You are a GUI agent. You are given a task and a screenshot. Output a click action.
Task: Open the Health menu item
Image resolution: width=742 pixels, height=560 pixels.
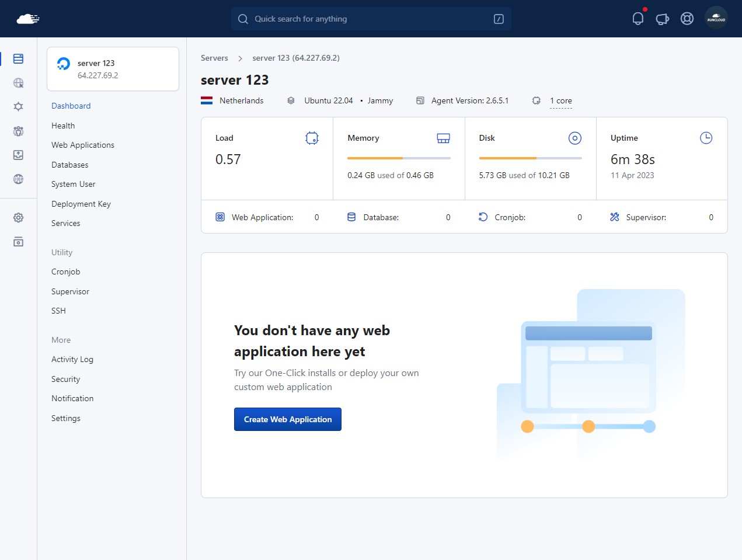pos(63,126)
